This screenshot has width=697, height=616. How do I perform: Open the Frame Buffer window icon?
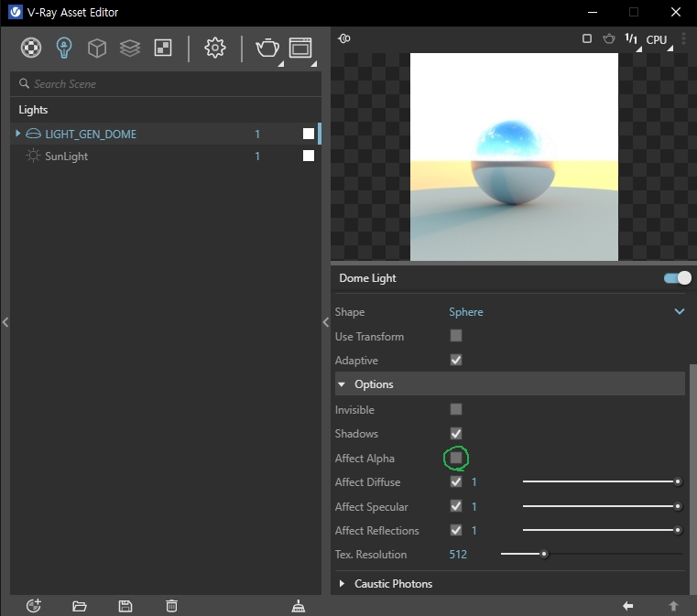300,48
